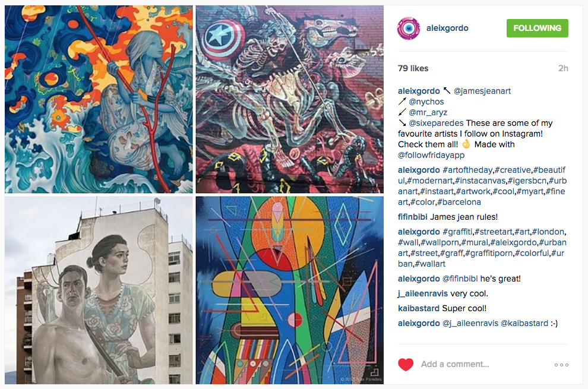Click the geometric abstract artwork thumbnail
Screen dimensions: 588x389
(x=289, y=290)
